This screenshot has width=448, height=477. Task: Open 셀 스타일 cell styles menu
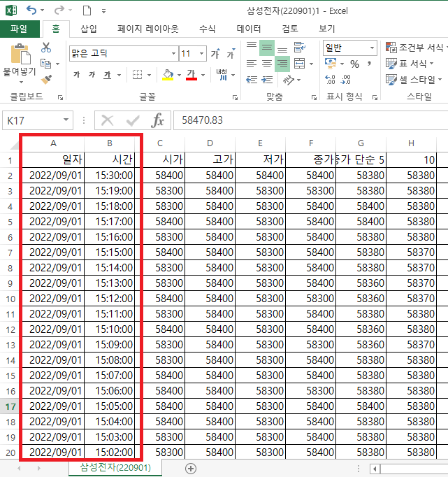pyautogui.click(x=413, y=80)
